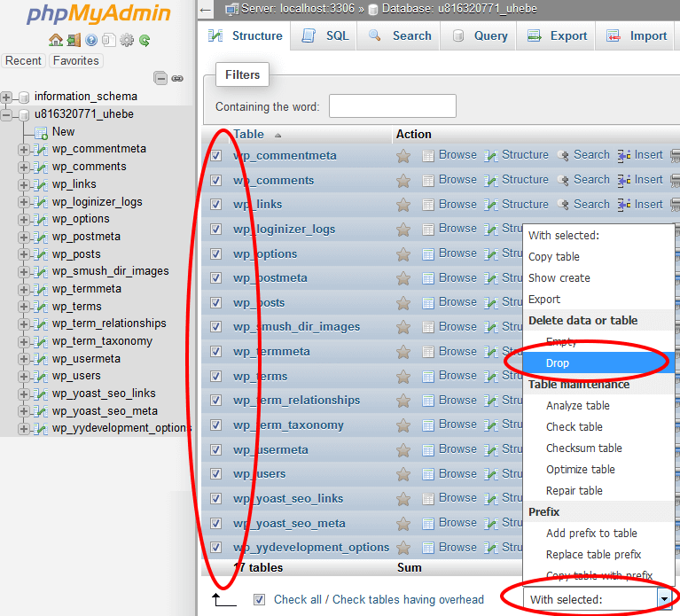The width and height of the screenshot is (680, 616).
Task: Open phpMyAdmin documentation help icon
Action: click(x=91, y=40)
